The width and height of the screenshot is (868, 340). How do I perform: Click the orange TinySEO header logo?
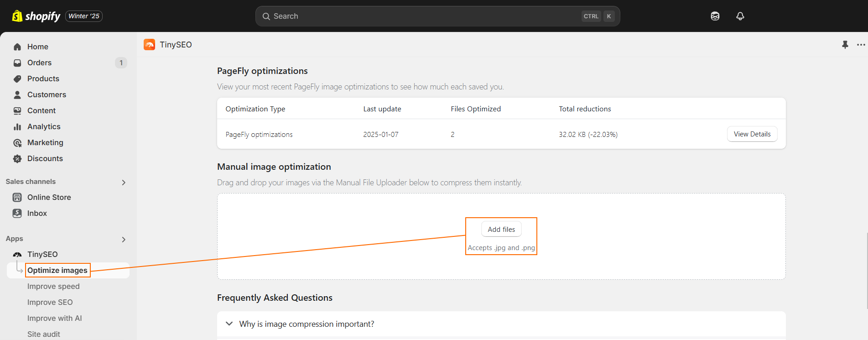(x=149, y=44)
